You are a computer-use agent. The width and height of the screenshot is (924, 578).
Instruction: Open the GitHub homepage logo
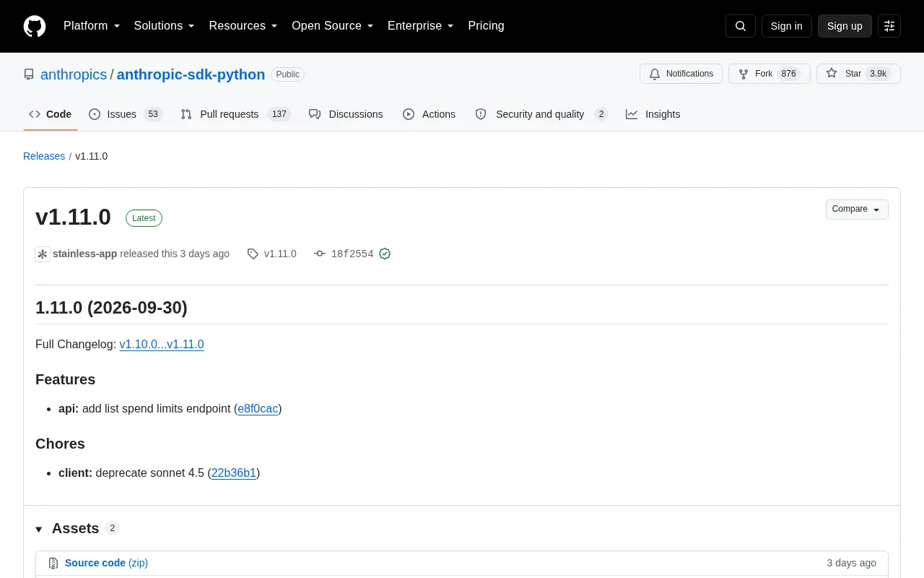(x=35, y=26)
